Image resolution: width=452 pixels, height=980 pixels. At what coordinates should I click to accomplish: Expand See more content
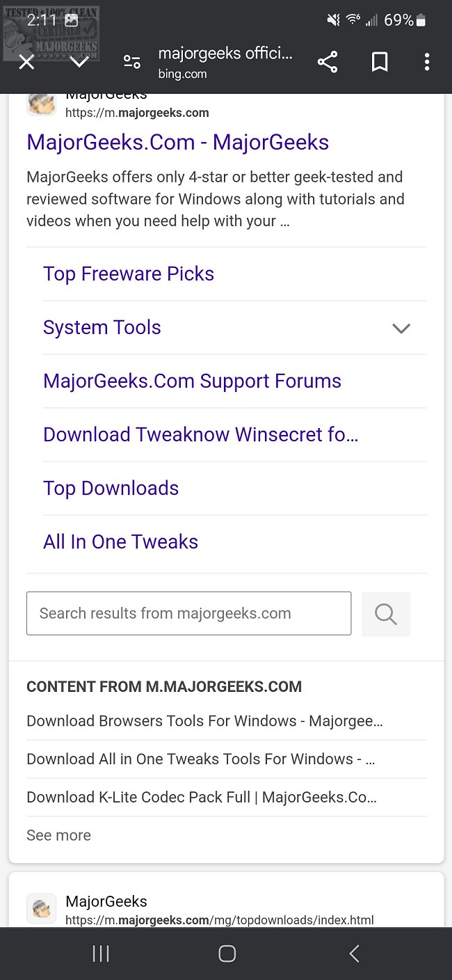[58, 835]
